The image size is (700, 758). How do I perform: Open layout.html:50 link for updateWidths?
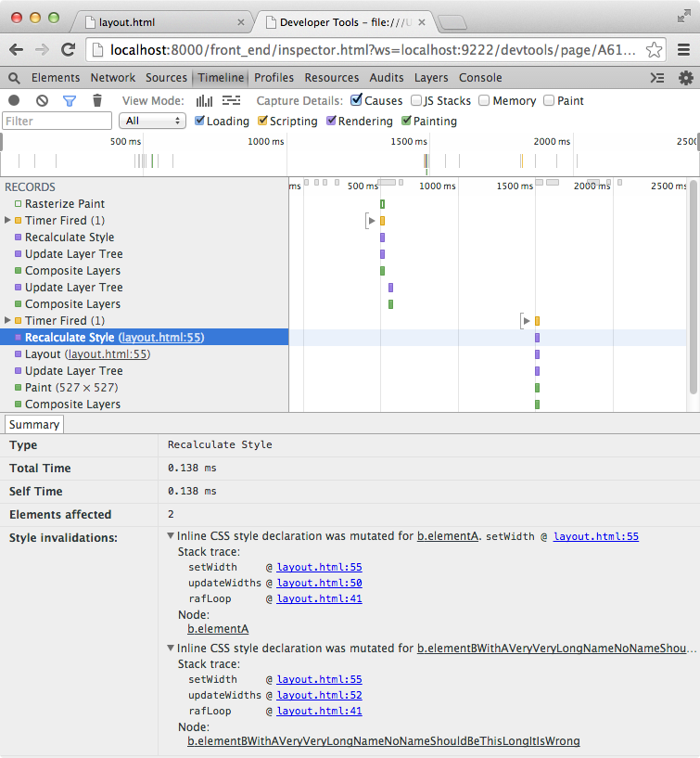pyautogui.click(x=319, y=584)
